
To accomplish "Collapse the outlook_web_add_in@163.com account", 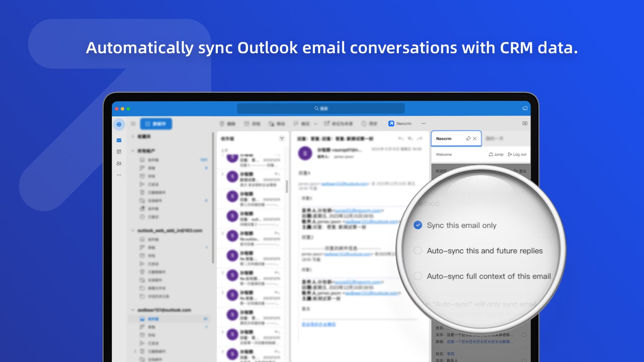I will pos(132,230).
